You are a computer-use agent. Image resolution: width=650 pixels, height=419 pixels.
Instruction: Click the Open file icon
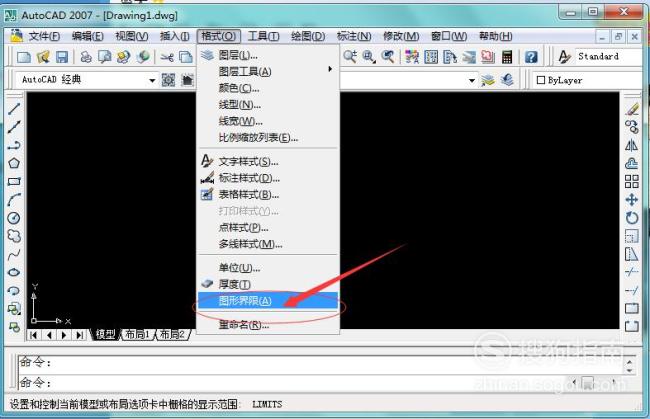(43, 57)
